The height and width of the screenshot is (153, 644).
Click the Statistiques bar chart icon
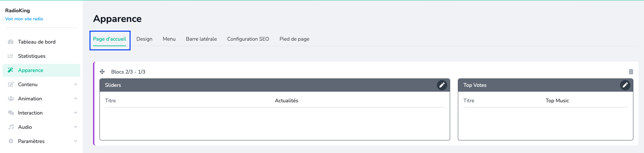pos(11,56)
